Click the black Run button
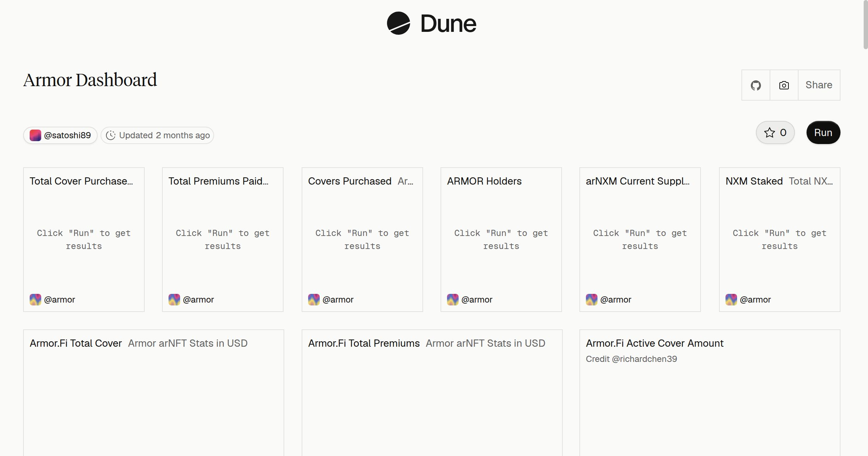 [823, 132]
